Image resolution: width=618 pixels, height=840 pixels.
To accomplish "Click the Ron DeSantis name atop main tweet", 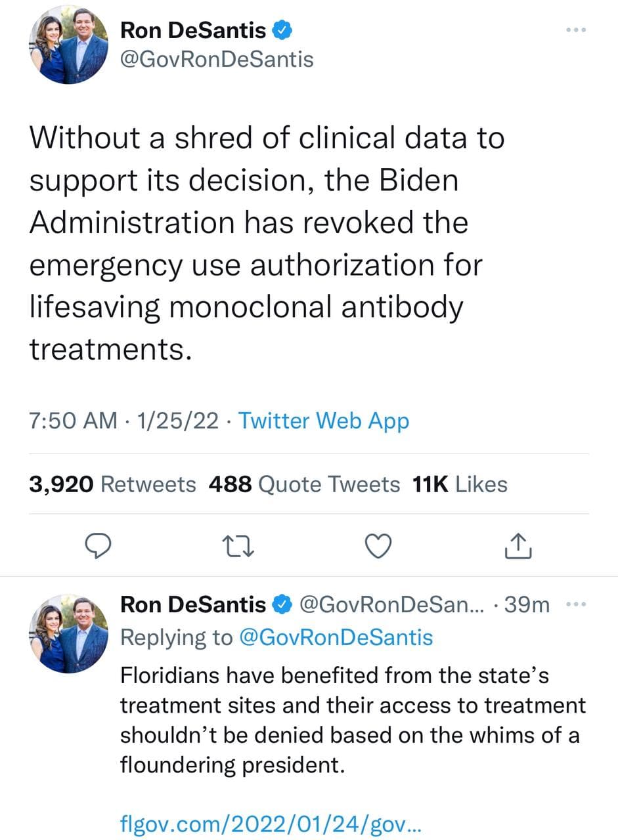I will [x=193, y=30].
